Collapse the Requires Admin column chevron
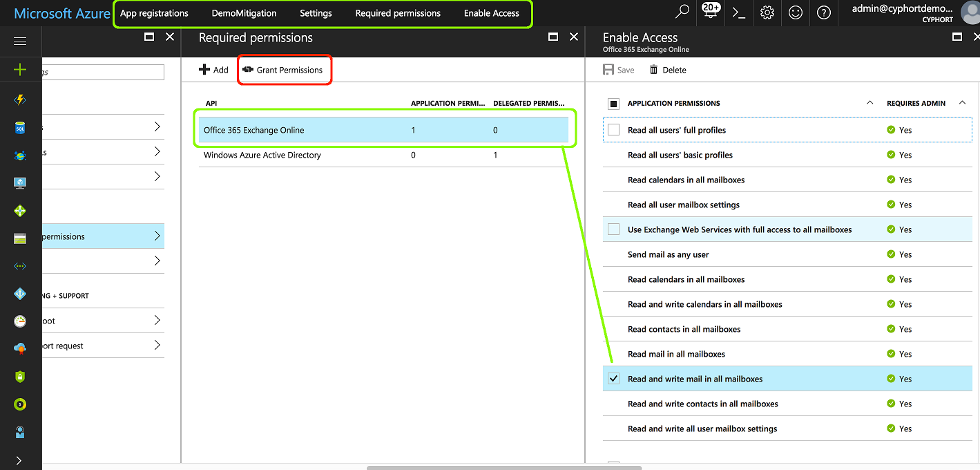The image size is (980, 470). pyautogui.click(x=962, y=103)
